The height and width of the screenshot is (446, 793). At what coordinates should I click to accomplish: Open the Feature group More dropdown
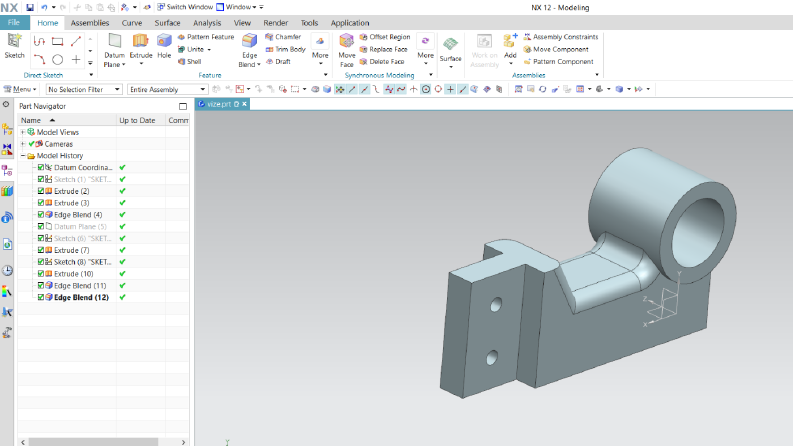coord(320,50)
